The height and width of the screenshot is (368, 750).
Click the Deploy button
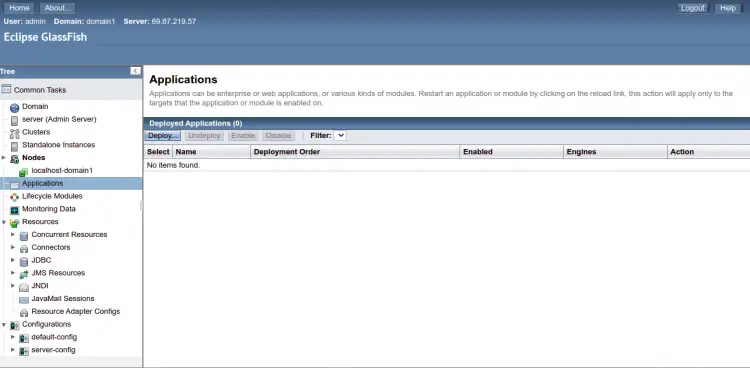163,136
